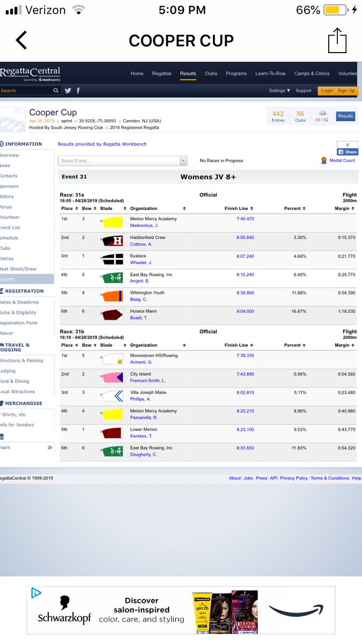Open the Terms & Conditions footer link
362x644 pixels.
coord(330,478)
